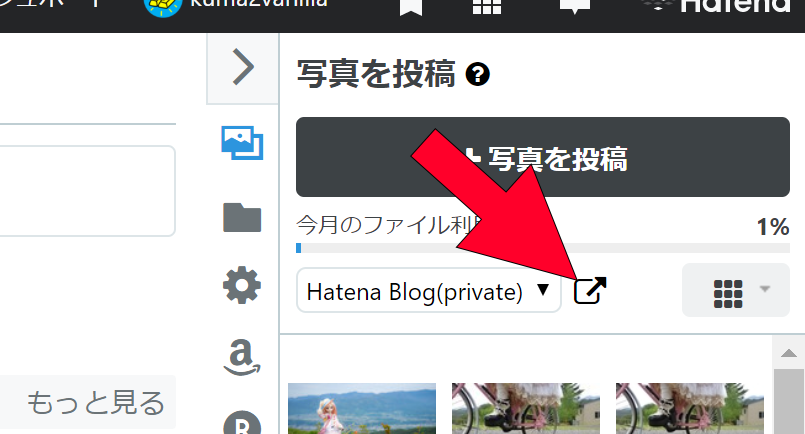Select the middle bicycle photo thumbnail
Screen dimensions: 805x434
tap(526, 408)
